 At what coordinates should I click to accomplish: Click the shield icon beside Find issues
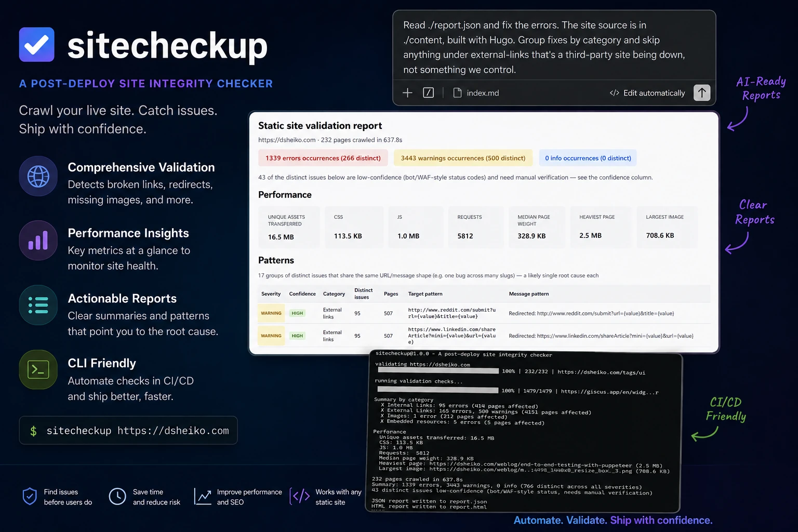pyautogui.click(x=30, y=496)
